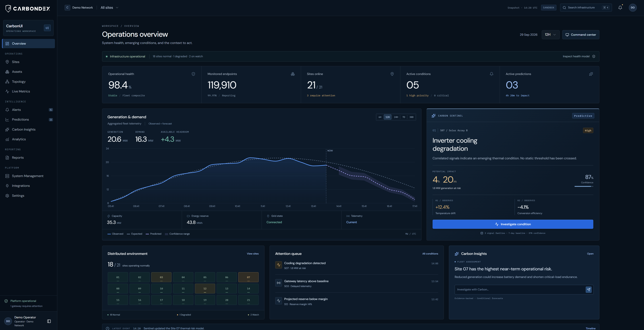Select the 6H chart range

(380, 117)
